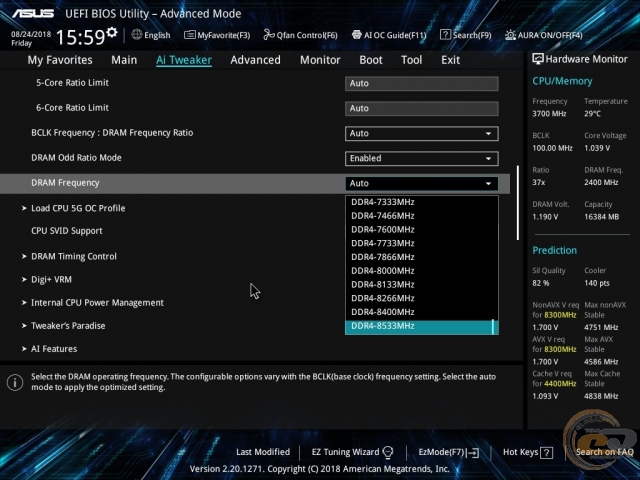This screenshot has width=640, height=480.
Task: Click the EzMode exit arrow icon
Action: [473, 452]
